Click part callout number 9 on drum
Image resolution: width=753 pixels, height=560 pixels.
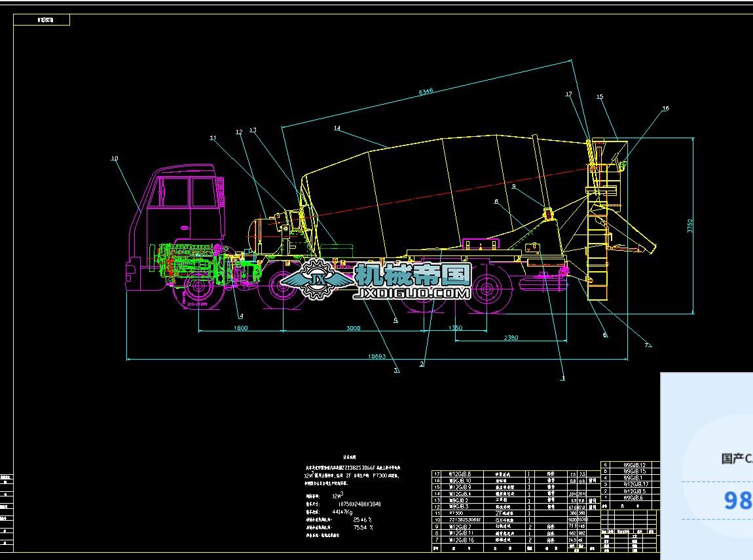coord(514,187)
